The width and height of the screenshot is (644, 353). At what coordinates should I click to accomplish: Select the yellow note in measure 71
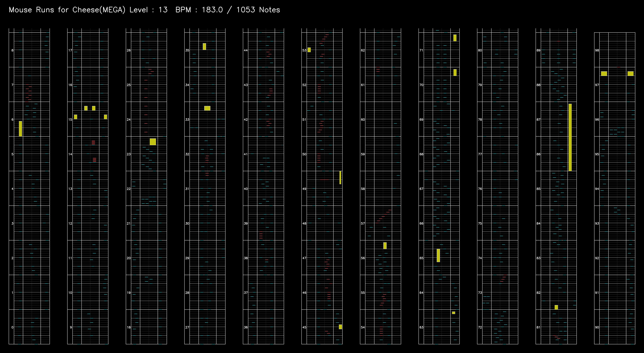click(455, 38)
